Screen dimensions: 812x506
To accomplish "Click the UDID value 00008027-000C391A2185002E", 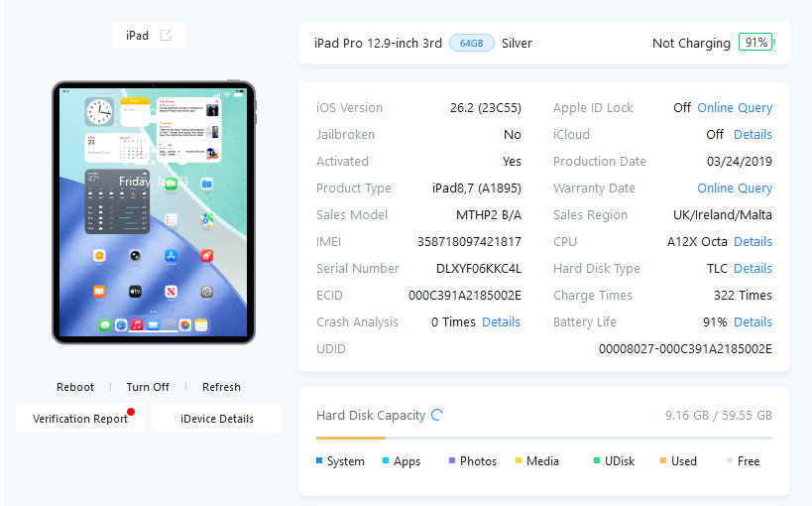I will (685, 349).
